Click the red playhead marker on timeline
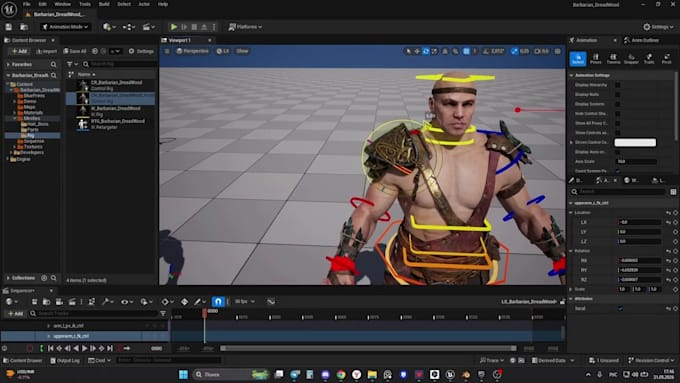 pyautogui.click(x=204, y=312)
